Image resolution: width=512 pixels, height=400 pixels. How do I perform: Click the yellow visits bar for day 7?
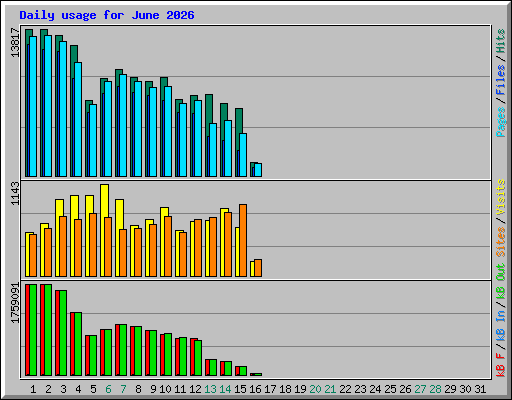coord(119,238)
